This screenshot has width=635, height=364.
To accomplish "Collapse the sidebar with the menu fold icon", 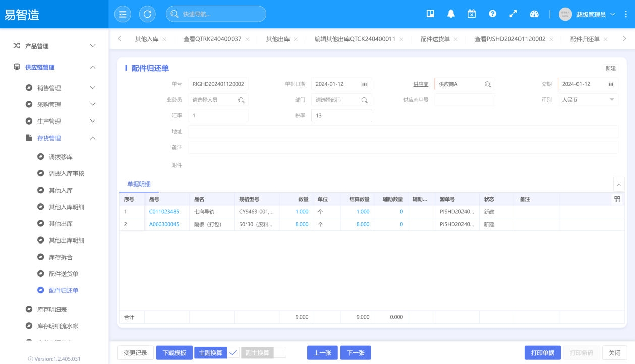I will click(122, 14).
